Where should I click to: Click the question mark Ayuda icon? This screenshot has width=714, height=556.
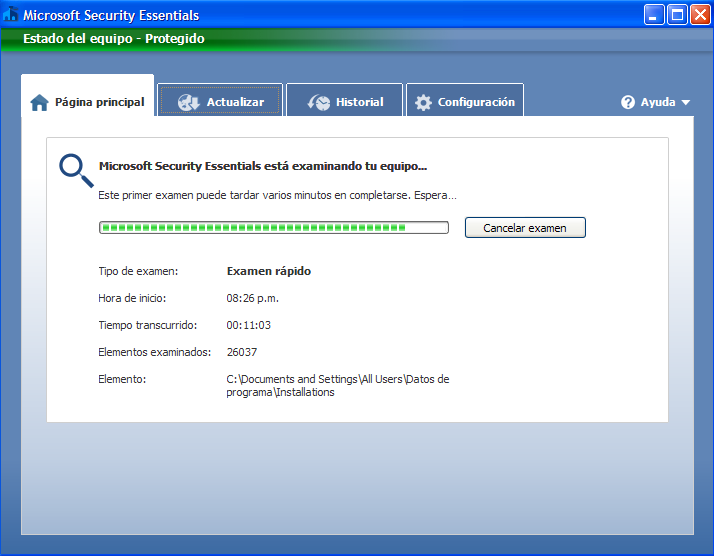[x=628, y=102]
